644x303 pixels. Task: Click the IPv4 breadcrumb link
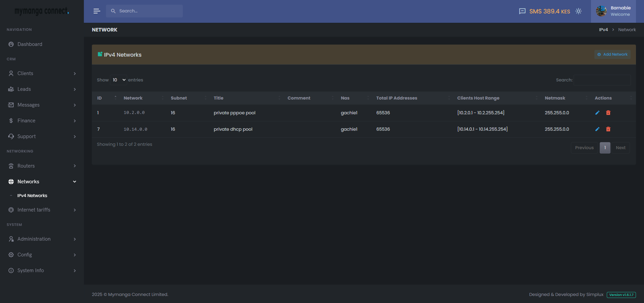click(603, 30)
